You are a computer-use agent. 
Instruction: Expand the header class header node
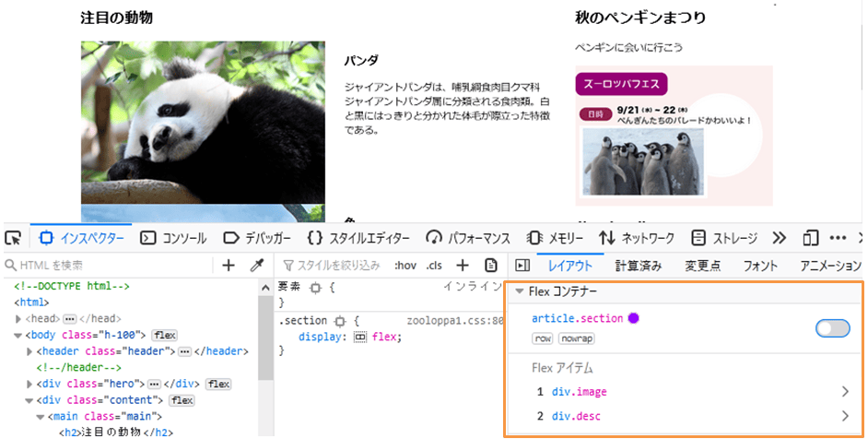(x=29, y=351)
